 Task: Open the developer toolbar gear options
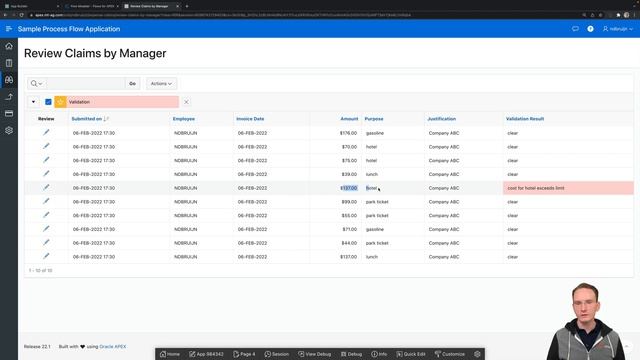pos(477,354)
